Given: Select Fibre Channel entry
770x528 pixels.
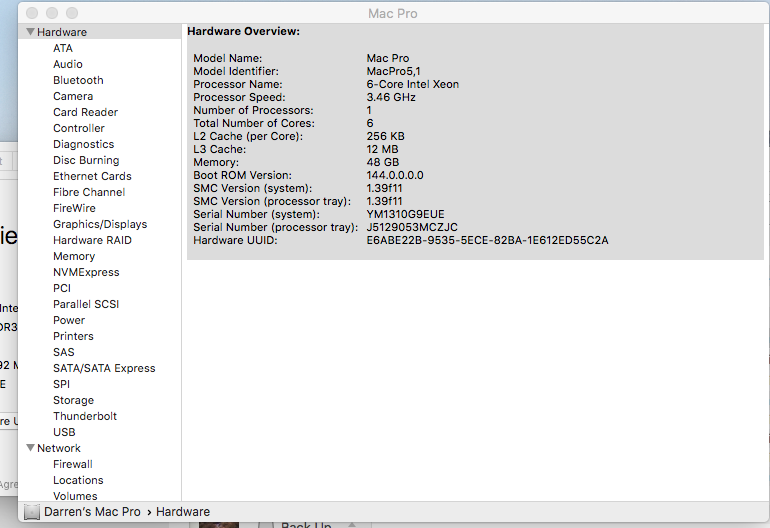Looking at the screenshot, I should pyautogui.click(x=89, y=192).
